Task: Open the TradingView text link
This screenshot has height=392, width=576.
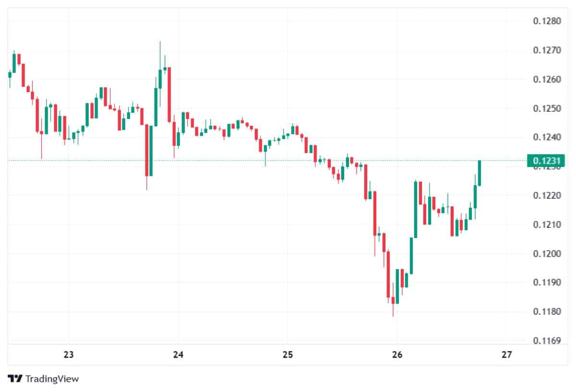Action: 52,379
